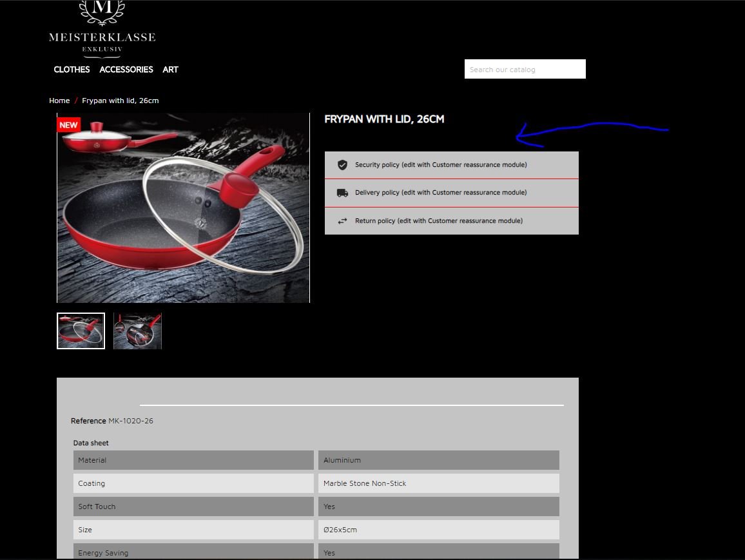
Task: Click the Frypan with lid, 26cm title
Action: point(384,119)
